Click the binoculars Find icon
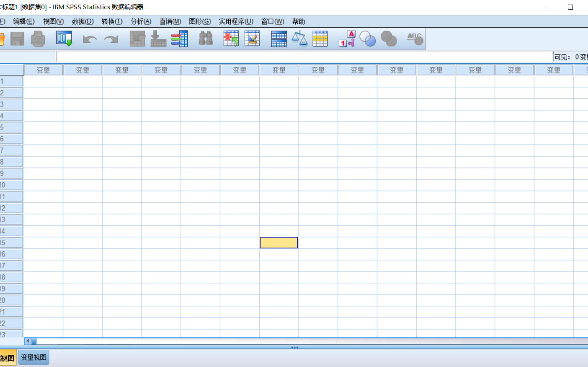588x367 pixels. point(206,39)
